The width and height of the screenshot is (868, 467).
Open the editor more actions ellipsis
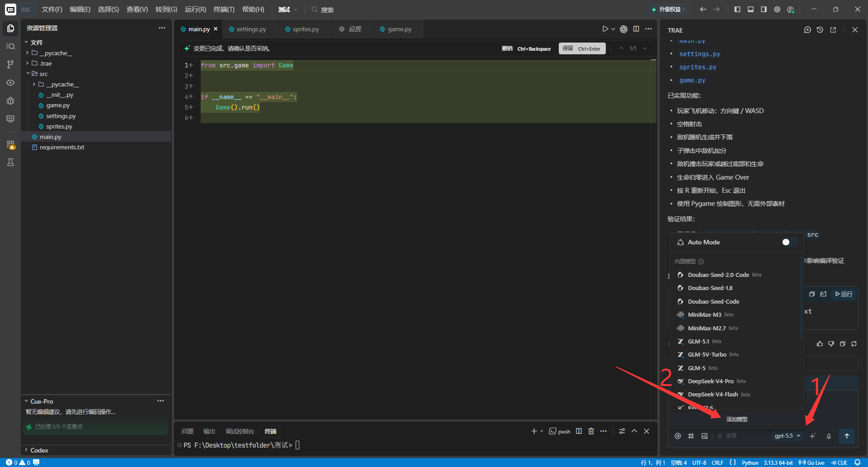(x=649, y=29)
